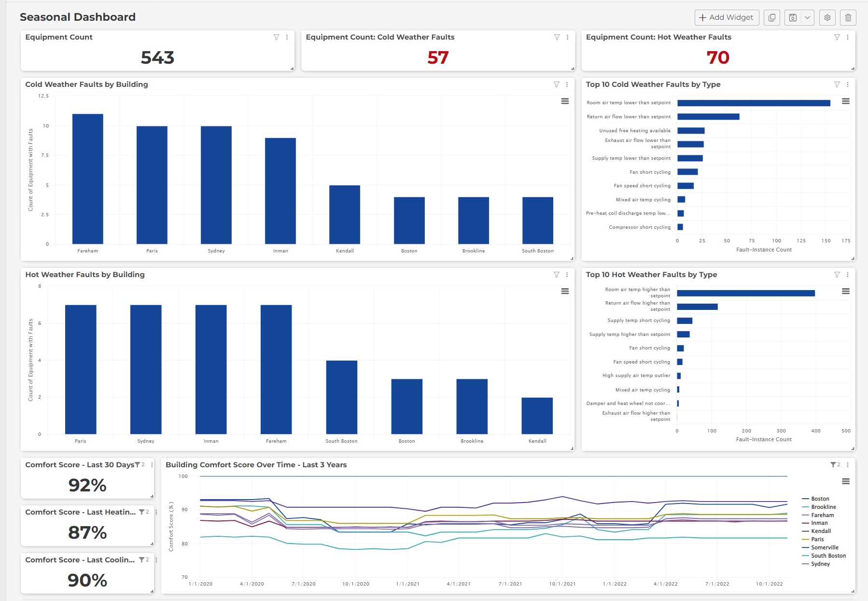Open the three-dot menu on Building Comfort Score widget
The width and height of the screenshot is (868, 601).
click(848, 465)
